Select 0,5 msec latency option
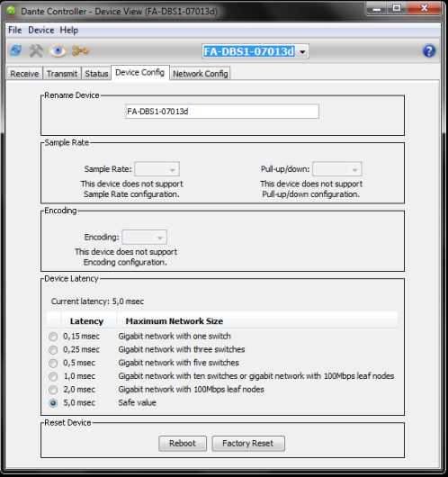This screenshot has height=477, width=448. pos(53,364)
